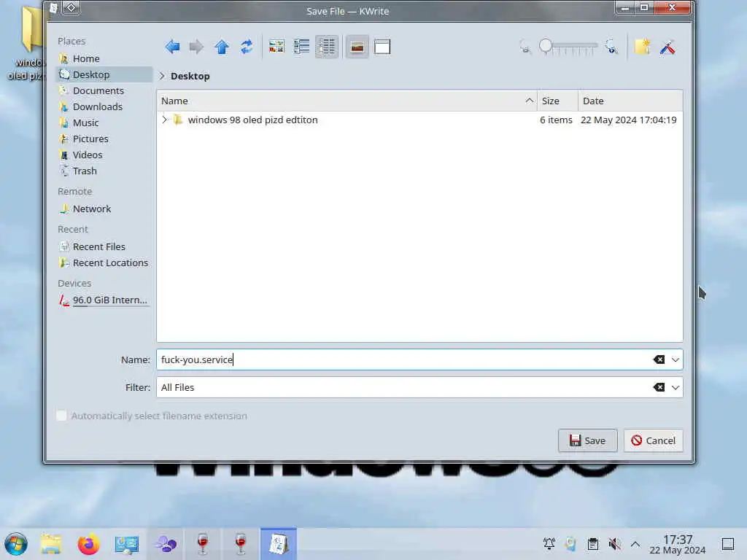This screenshot has width=747, height=560.
Task: Clear the Name field
Action: click(659, 359)
